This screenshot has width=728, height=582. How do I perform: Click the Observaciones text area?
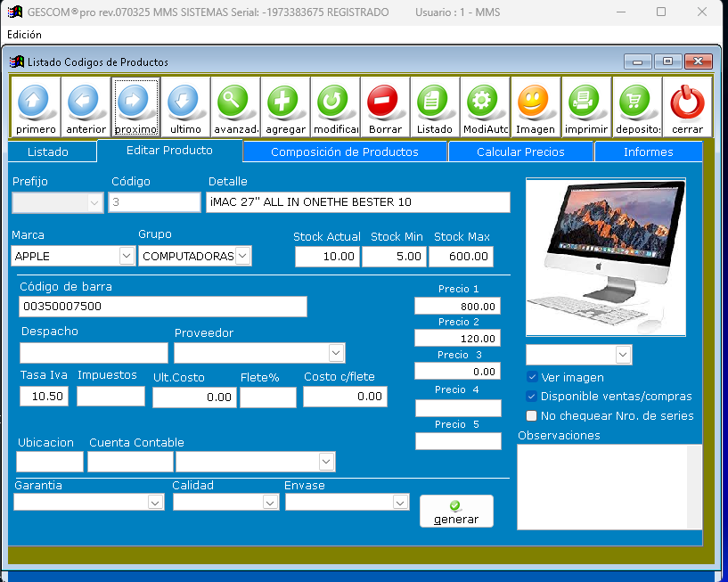602,487
